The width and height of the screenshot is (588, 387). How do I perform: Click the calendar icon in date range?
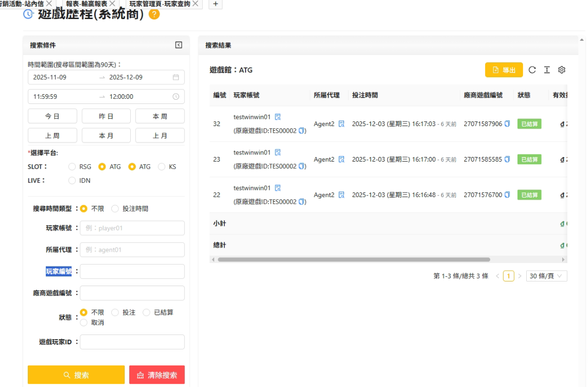coord(176,77)
